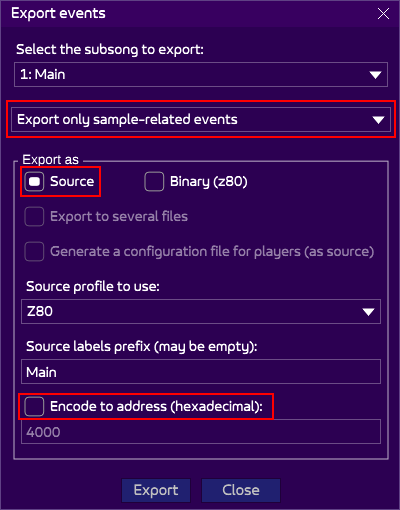Open the export events type dropdown

tap(201, 119)
